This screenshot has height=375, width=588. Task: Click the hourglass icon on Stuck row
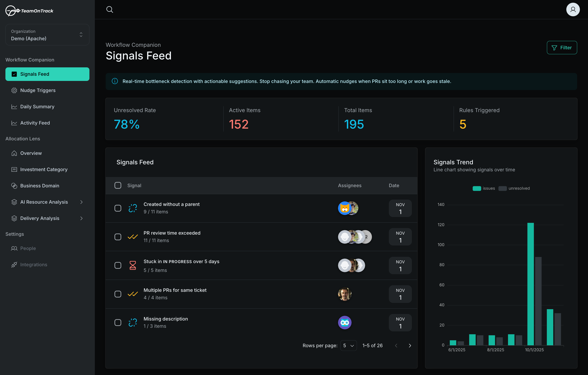(133, 265)
